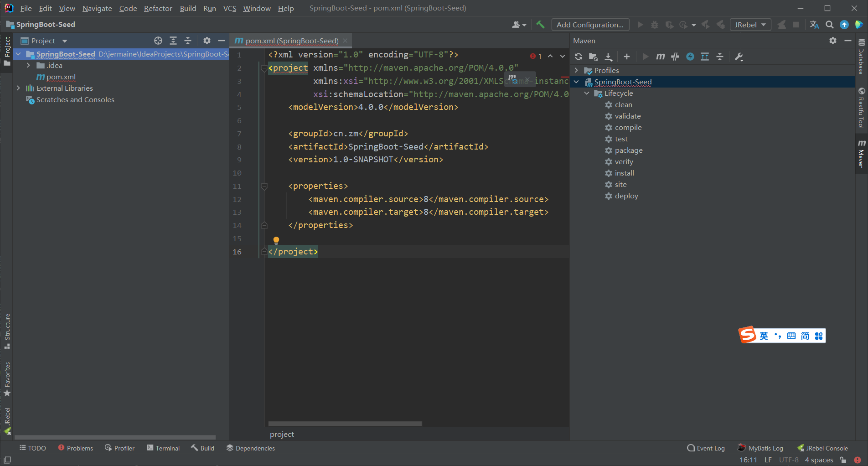Click the lightbulb intention icon
Screen dimensions: 868x466
(276, 240)
